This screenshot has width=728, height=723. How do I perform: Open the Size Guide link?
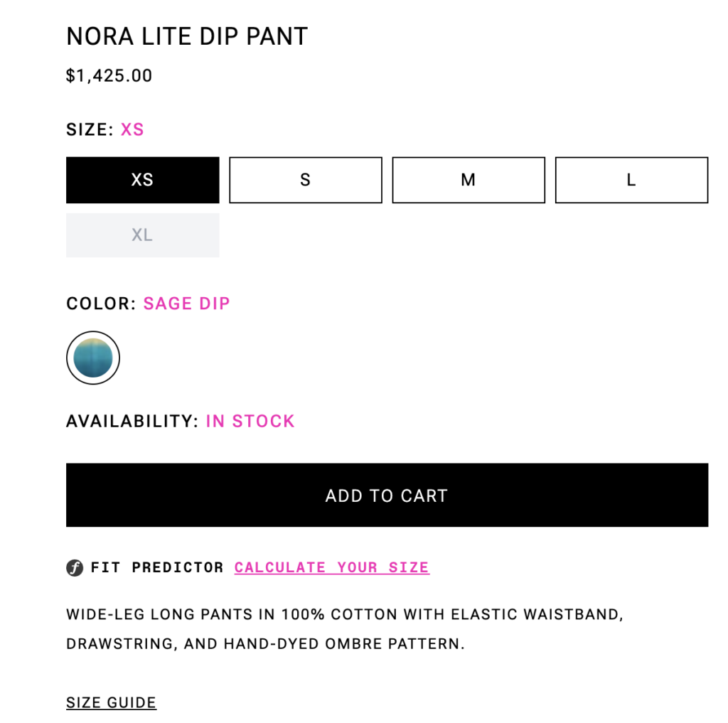coord(111,702)
